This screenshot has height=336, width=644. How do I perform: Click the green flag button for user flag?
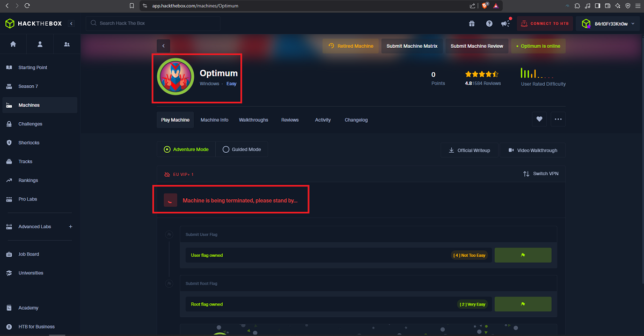coord(523,255)
